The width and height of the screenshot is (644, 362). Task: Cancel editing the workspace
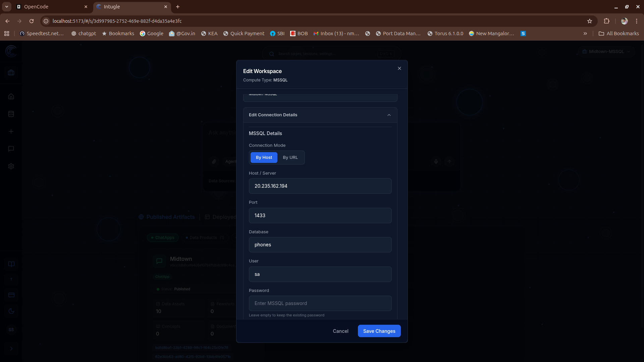pos(340,331)
